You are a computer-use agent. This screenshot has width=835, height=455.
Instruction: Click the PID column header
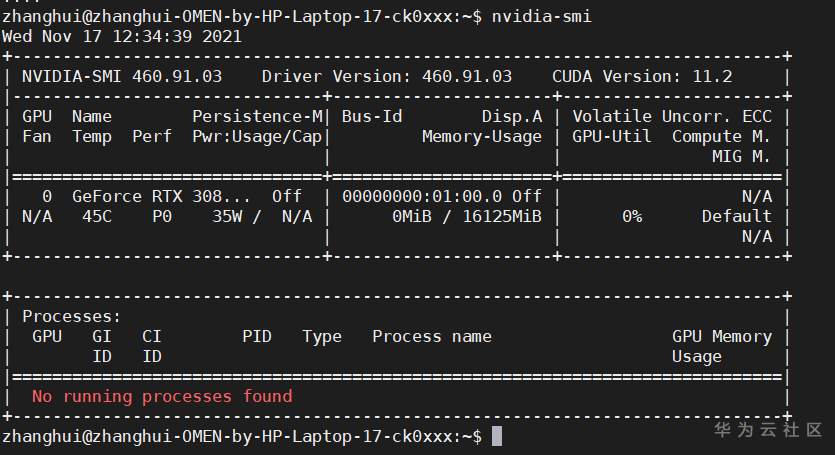(256, 336)
